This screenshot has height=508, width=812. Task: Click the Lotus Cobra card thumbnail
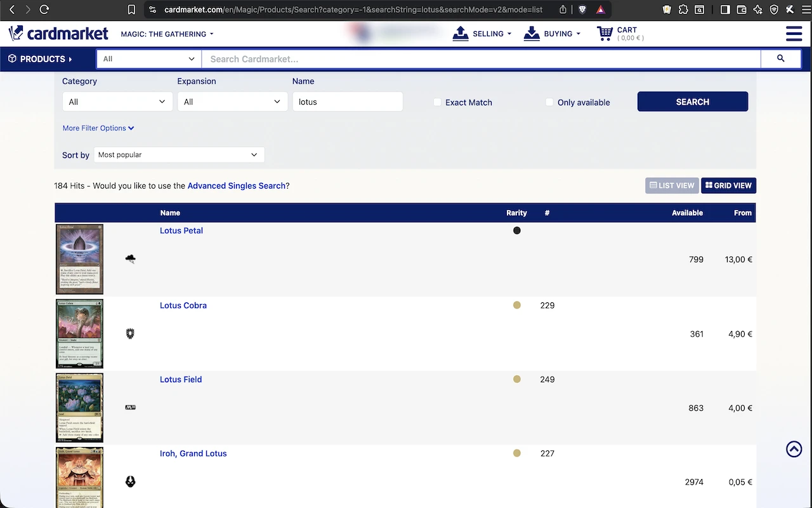79,333
